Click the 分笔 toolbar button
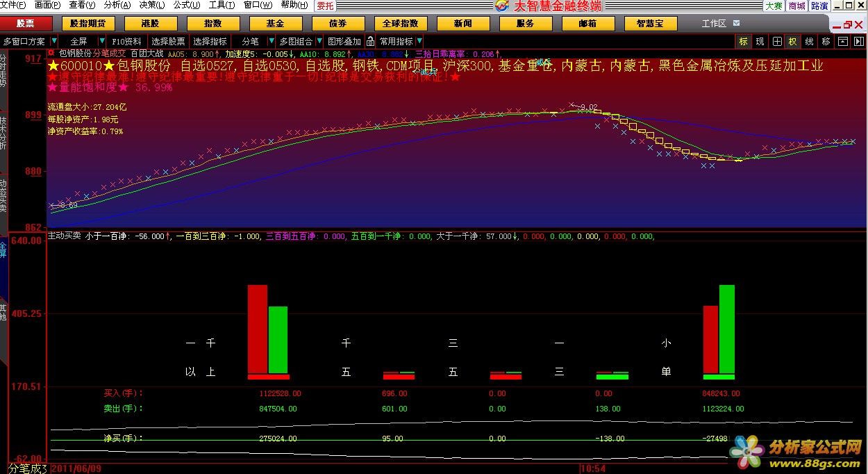 (x=250, y=42)
